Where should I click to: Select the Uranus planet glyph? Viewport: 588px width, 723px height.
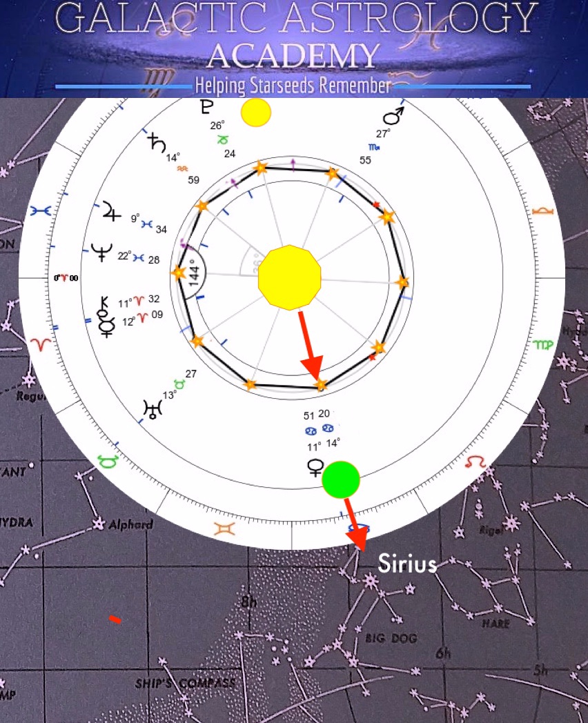153,409
